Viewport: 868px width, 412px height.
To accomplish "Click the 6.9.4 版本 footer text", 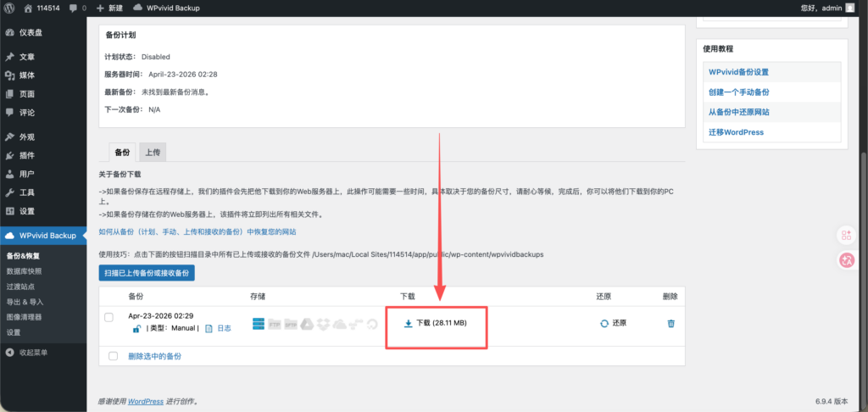I will 832,401.
